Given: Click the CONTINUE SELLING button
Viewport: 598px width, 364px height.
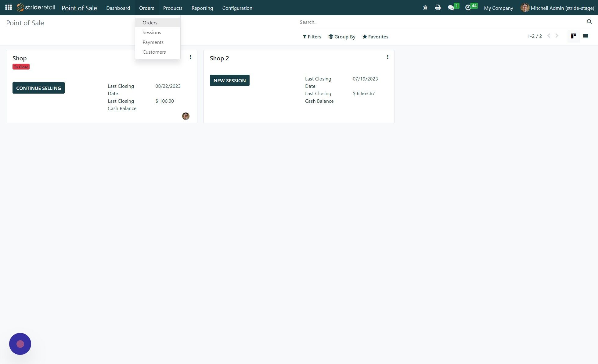Looking at the screenshot, I should (x=38, y=88).
